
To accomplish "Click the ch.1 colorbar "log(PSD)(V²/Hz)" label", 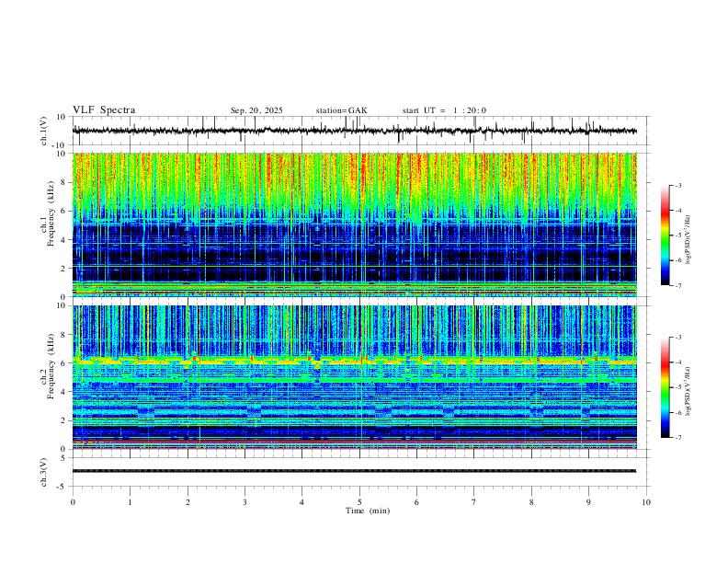I will tap(688, 240).
